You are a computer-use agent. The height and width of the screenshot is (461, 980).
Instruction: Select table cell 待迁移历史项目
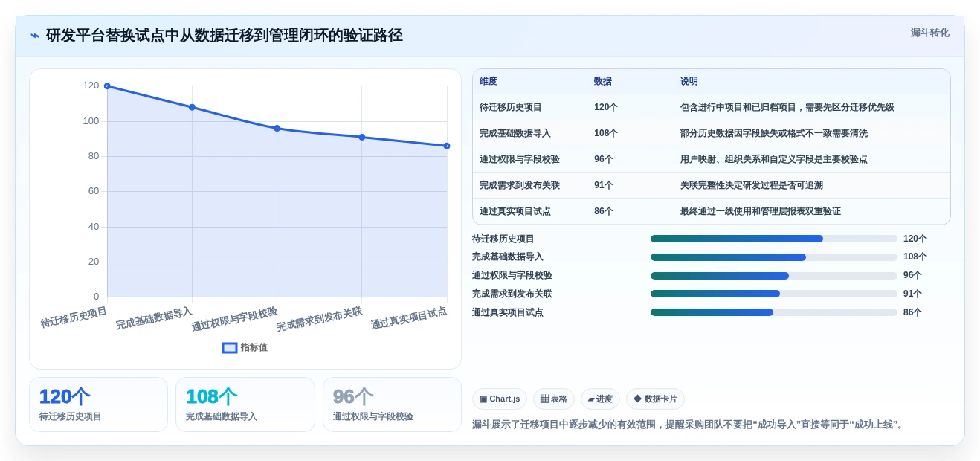(x=511, y=107)
